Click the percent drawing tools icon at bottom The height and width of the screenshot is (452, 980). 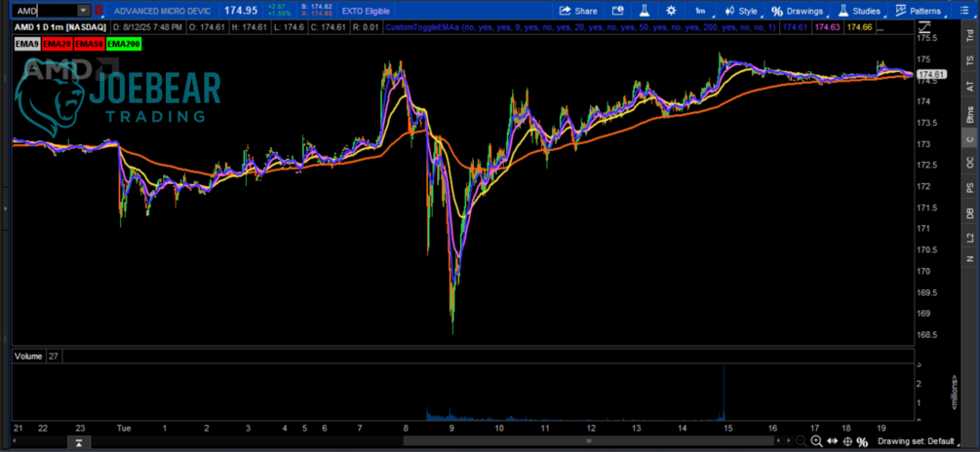[863, 442]
